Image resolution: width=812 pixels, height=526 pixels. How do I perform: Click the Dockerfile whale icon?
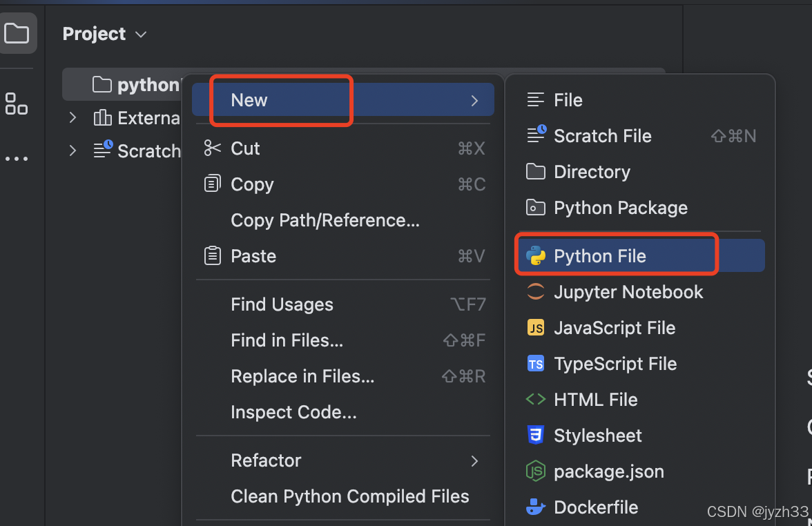536,507
